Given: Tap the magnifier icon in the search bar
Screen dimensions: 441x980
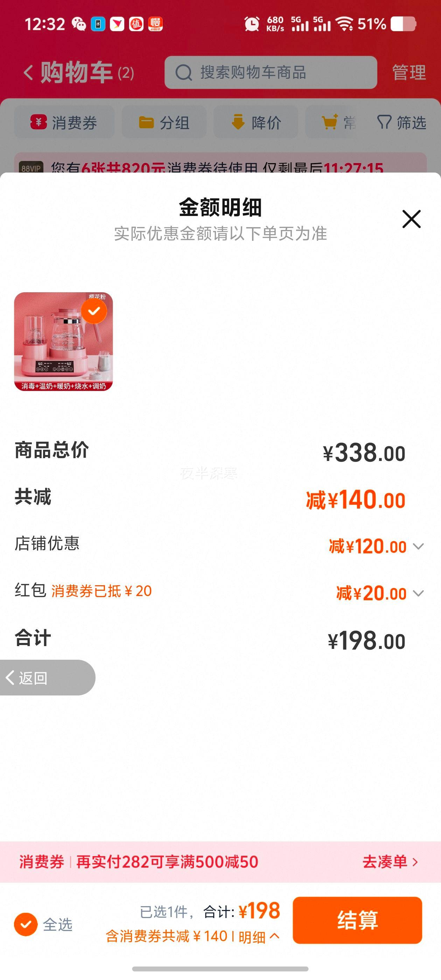Looking at the screenshot, I should point(184,72).
